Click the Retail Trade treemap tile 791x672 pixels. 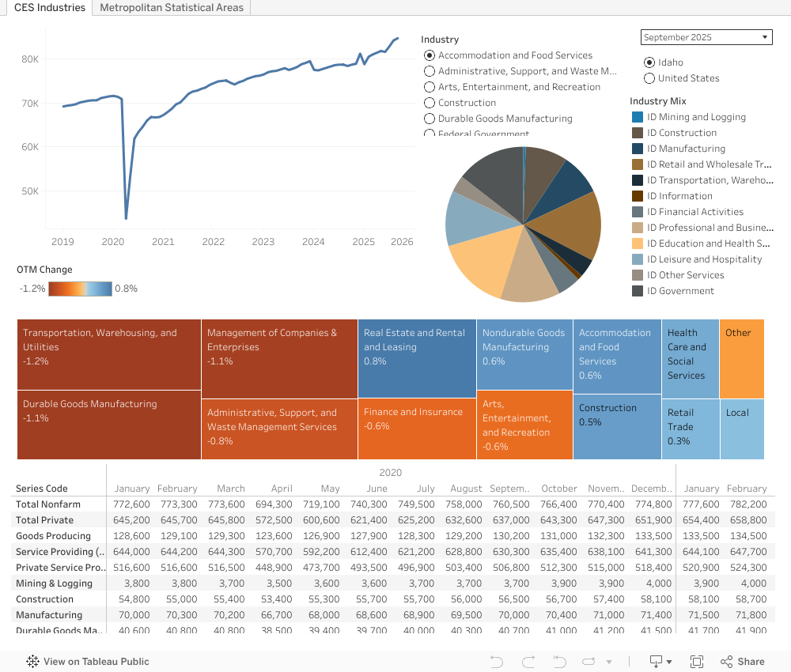pos(690,429)
